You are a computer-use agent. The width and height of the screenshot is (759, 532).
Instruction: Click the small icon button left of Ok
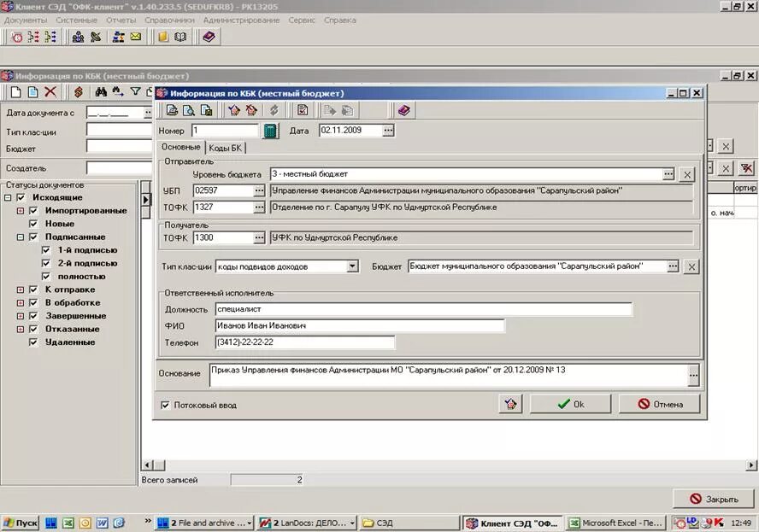(x=510, y=404)
